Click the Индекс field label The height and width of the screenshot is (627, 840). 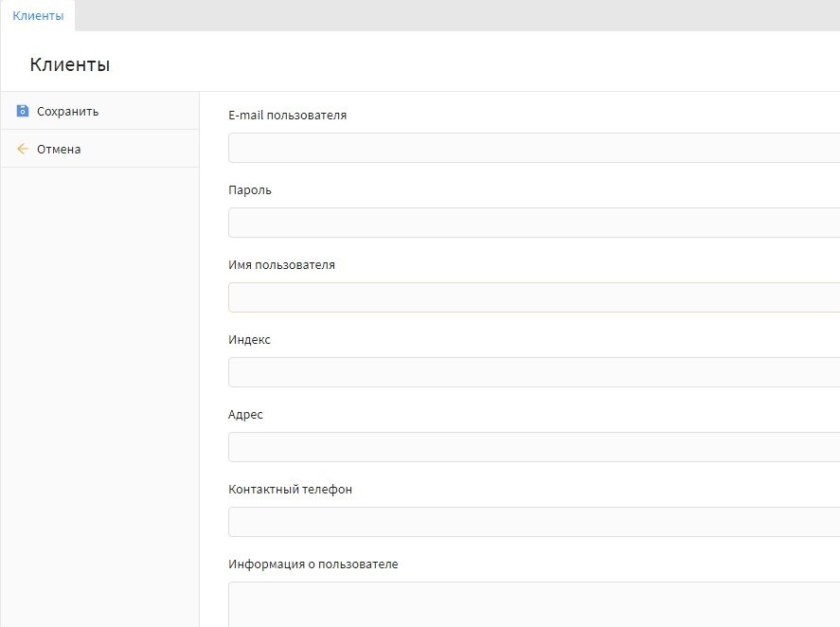tap(249, 340)
